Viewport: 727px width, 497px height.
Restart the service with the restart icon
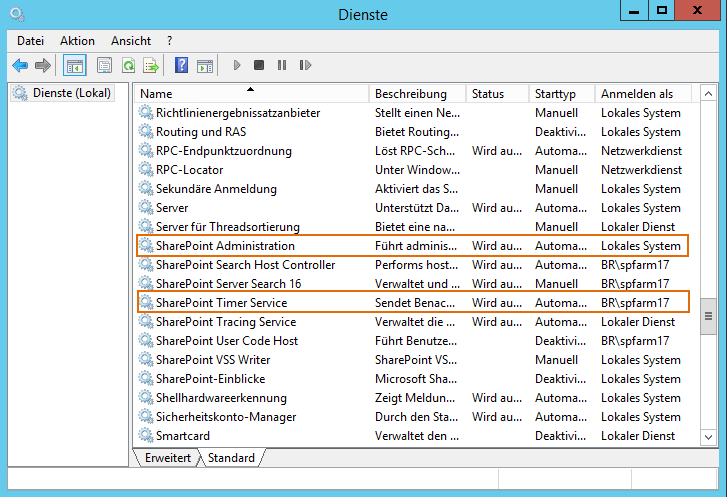click(x=305, y=65)
